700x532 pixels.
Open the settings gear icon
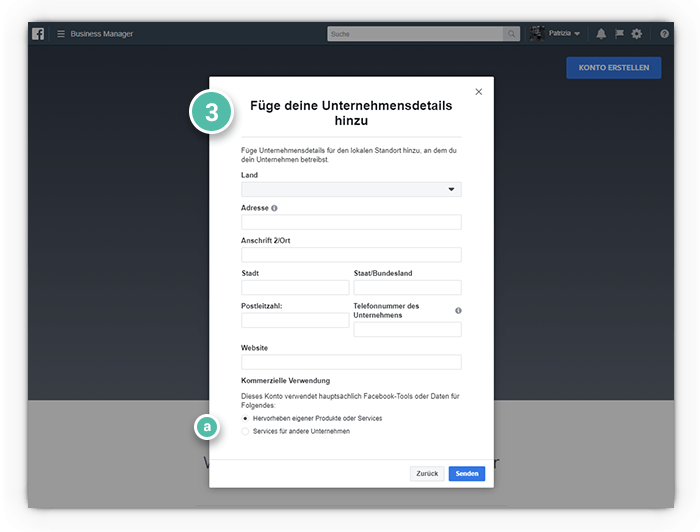(x=637, y=34)
